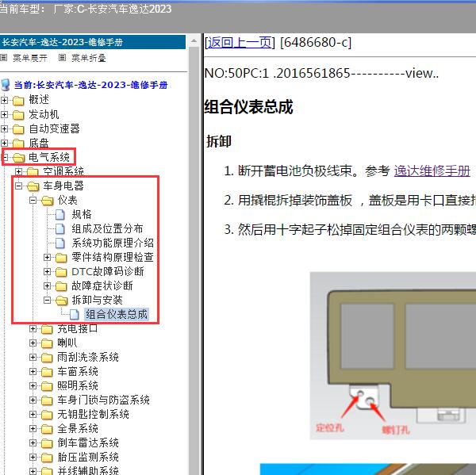Select the 车身门锁与防盗系统 tree item

click(103, 400)
